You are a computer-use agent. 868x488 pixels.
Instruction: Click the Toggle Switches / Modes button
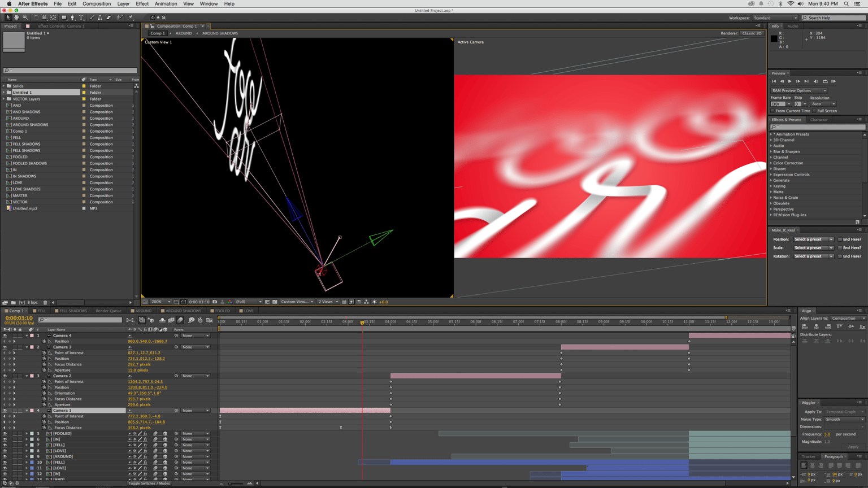pyautogui.click(x=149, y=483)
